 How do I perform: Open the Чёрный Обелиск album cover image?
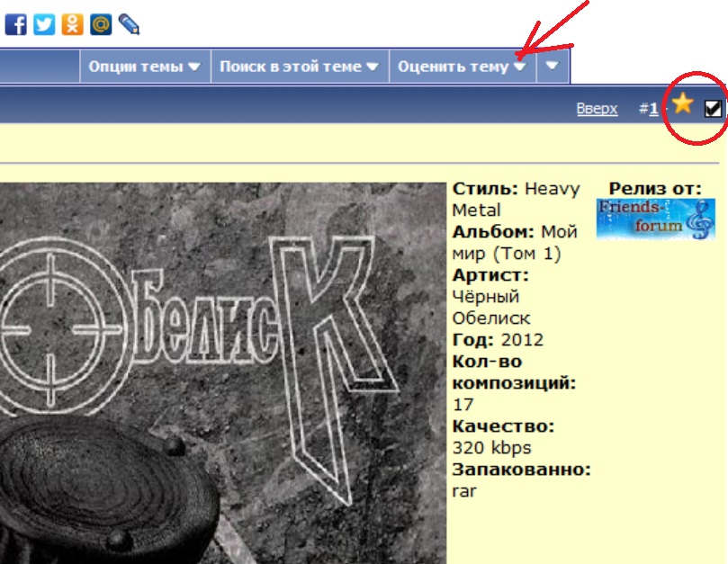point(223,373)
